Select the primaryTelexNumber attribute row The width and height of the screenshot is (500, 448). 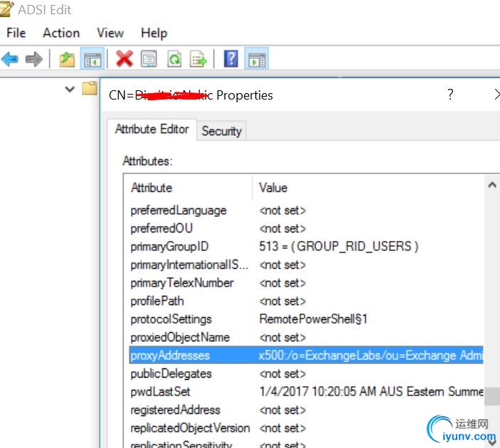coord(306,283)
